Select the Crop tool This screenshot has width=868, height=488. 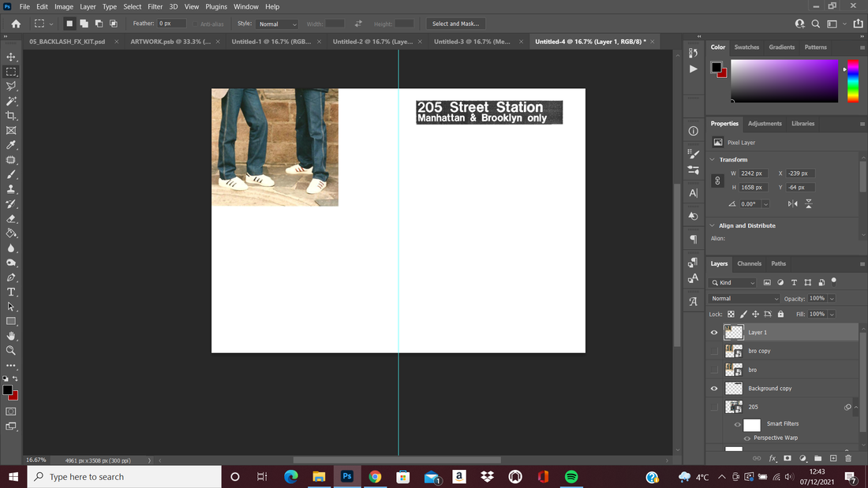[x=11, y=116]
